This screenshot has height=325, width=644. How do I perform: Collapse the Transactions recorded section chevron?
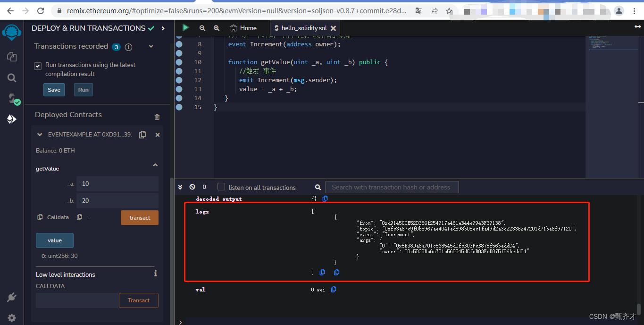151,46
